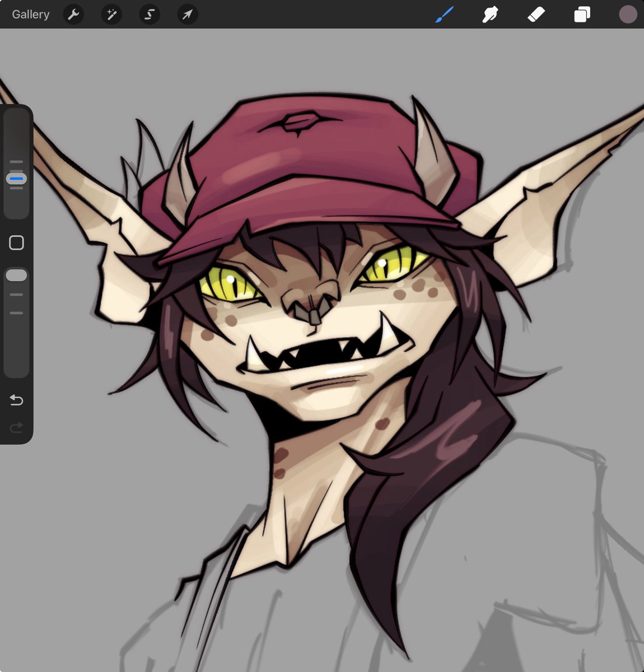This screenshot has width=644, height=672.
Task: Redo the last undone action
Action: pyautogui.click(x=16, y=428)
